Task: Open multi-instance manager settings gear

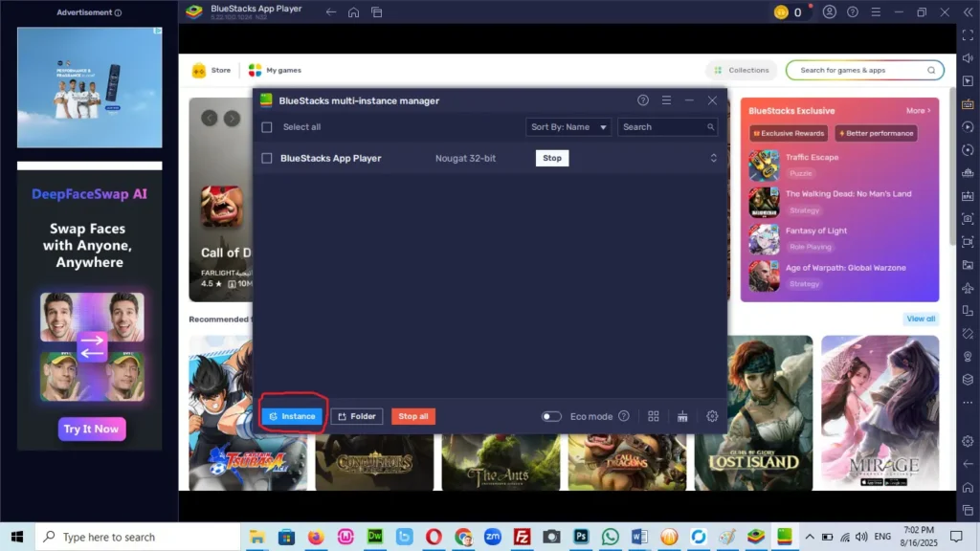Action: point(712,416)
